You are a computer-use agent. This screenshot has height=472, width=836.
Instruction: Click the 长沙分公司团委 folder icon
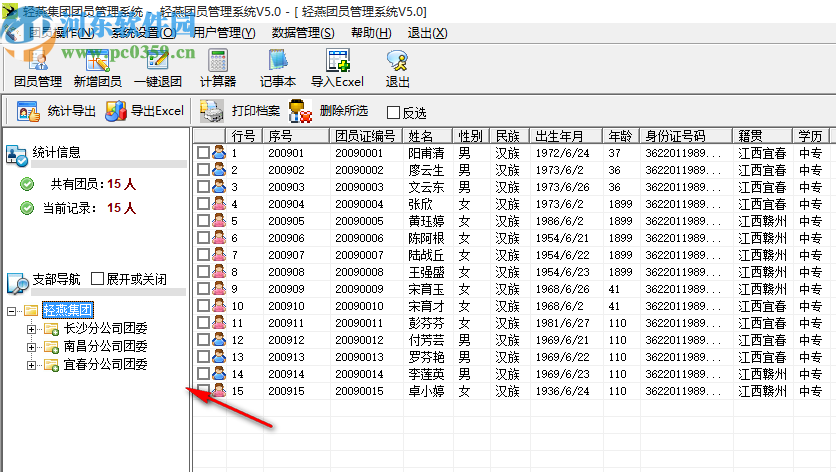coord(52,329)
